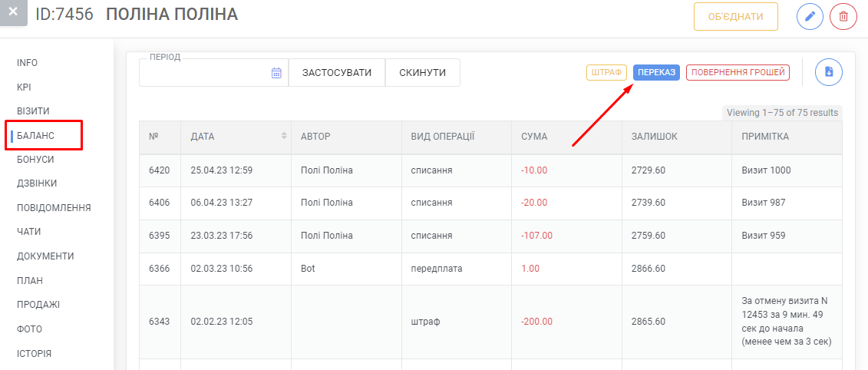Close the client card with X

[13, 12]
